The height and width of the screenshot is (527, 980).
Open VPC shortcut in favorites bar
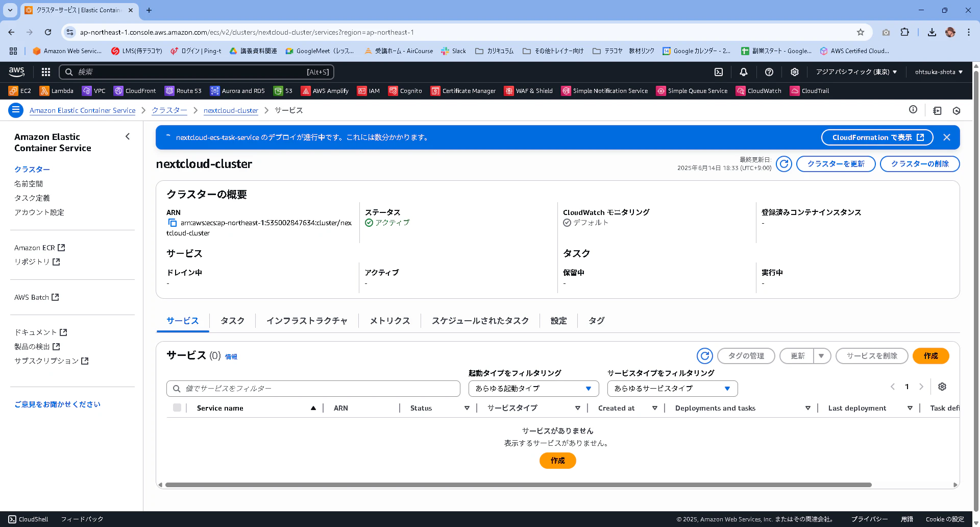pos(94,91)
